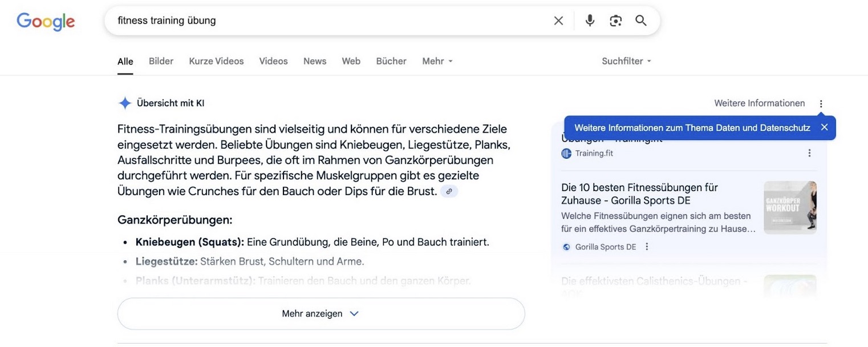Click the magnifying glass search button
Image resolution: width=868 pixels, height=347 pixels.
coord(641,21)
